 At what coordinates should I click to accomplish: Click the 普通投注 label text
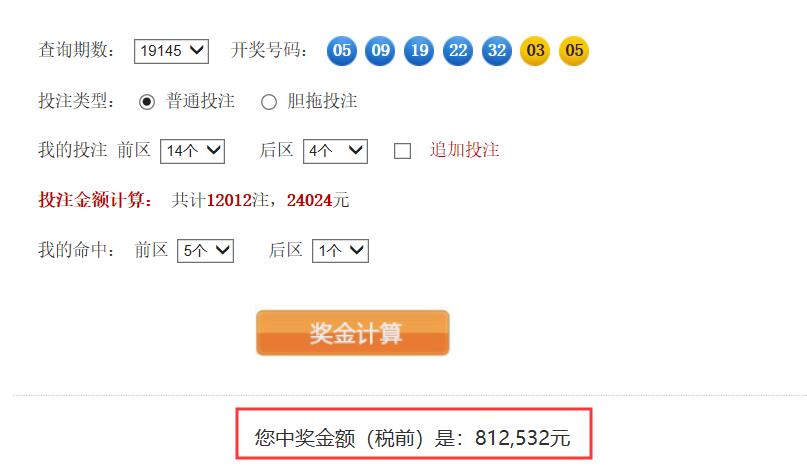click(x=200, y=101)
